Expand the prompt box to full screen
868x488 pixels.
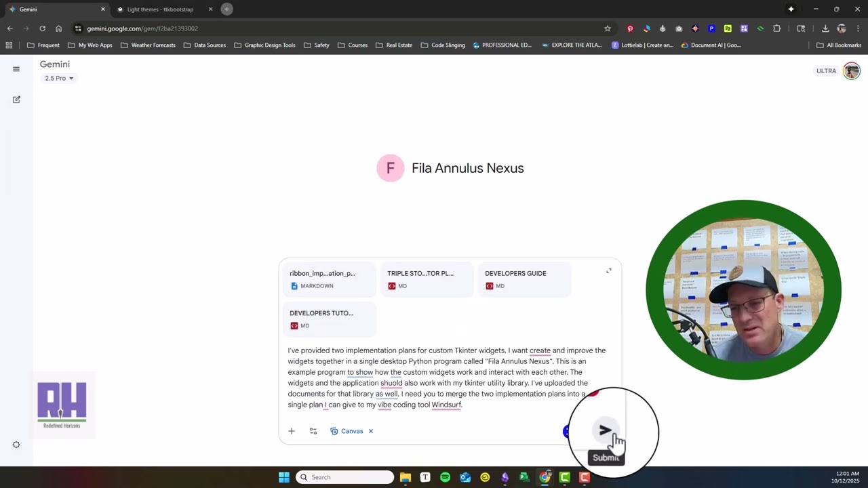[609, 271]
